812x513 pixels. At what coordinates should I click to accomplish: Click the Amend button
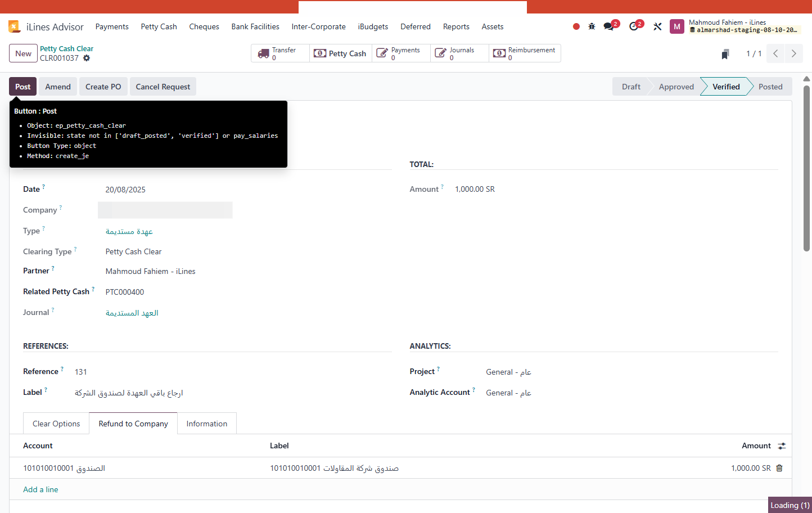[x=58, y=87]
